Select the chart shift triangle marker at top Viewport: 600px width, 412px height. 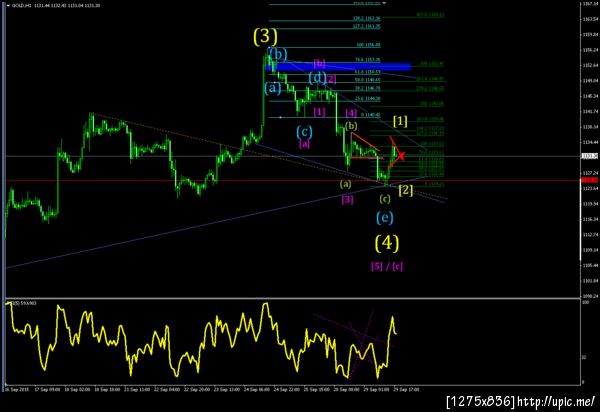point(385,3)
